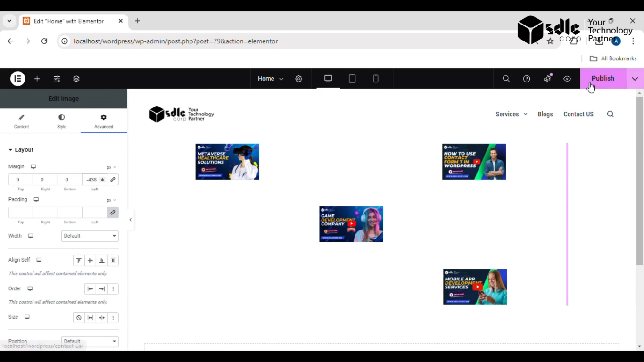The width and height of the screenshot is (644, 362).
Task: Toggle Margin values link button
Action: coord(113,180)
